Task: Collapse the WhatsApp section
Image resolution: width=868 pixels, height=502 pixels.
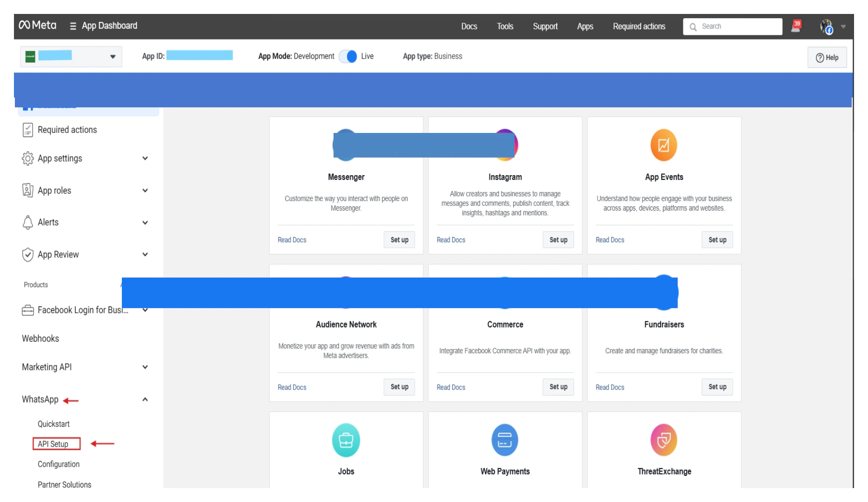Action: tap(145, 399)
